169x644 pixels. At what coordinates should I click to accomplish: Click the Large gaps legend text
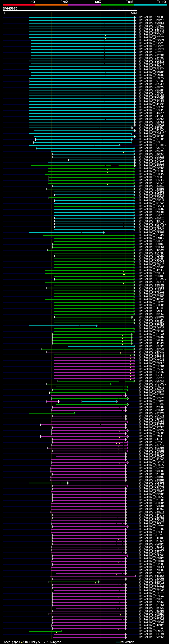tap(11, 642)
